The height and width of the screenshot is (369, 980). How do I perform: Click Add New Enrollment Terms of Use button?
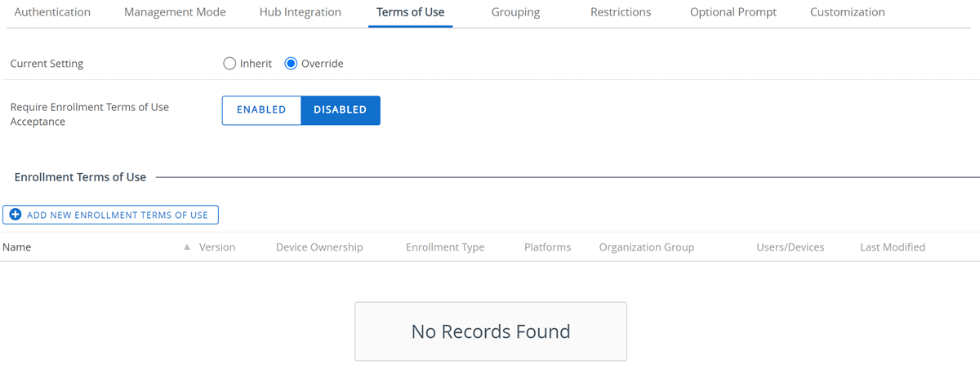tap(110, 215)
